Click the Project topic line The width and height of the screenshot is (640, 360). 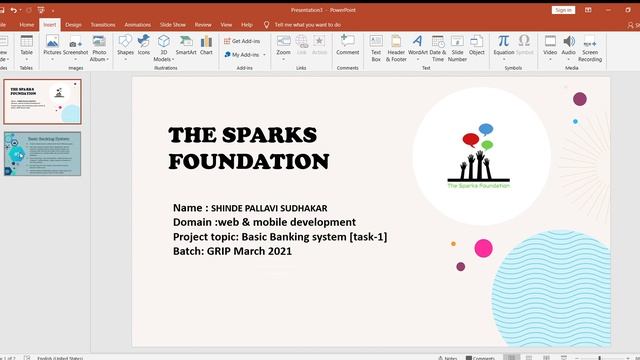[x=280, y=237]
